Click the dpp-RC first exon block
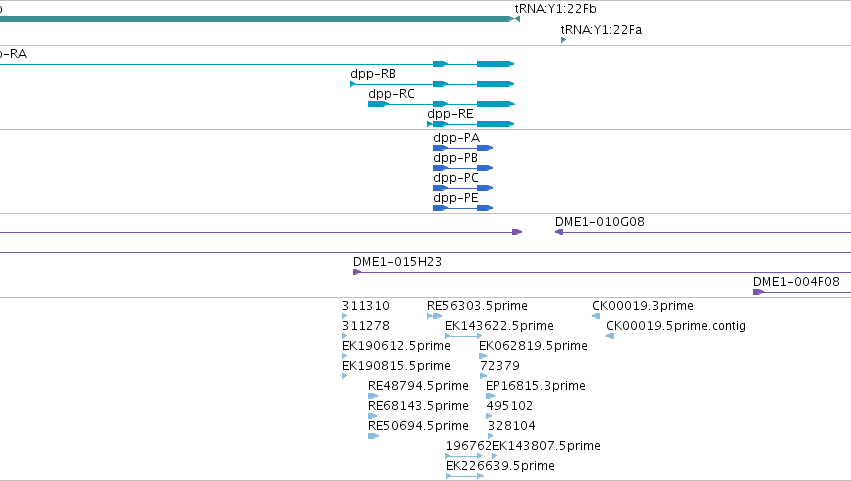This screenshot has width=851, height=481. (378, 104)
